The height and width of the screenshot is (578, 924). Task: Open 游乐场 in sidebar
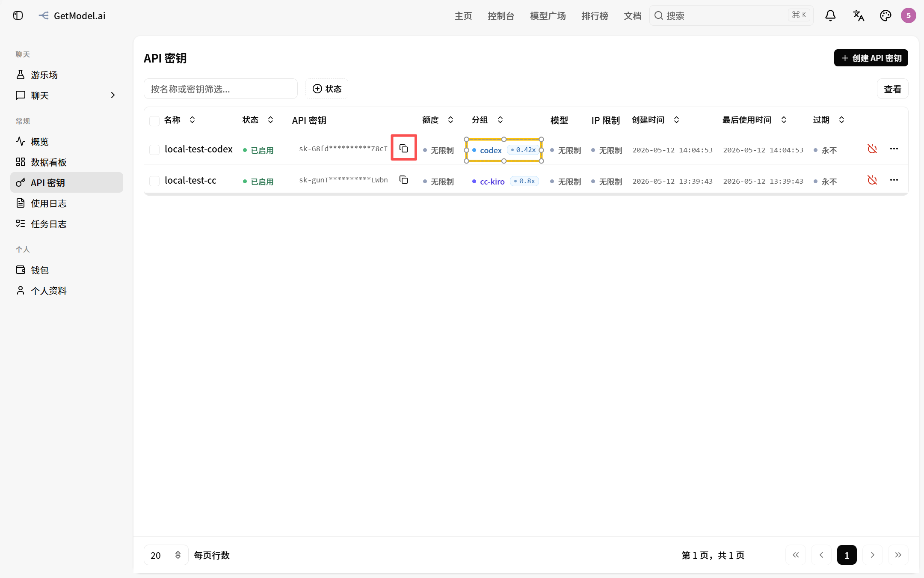(x=67, y=74)
